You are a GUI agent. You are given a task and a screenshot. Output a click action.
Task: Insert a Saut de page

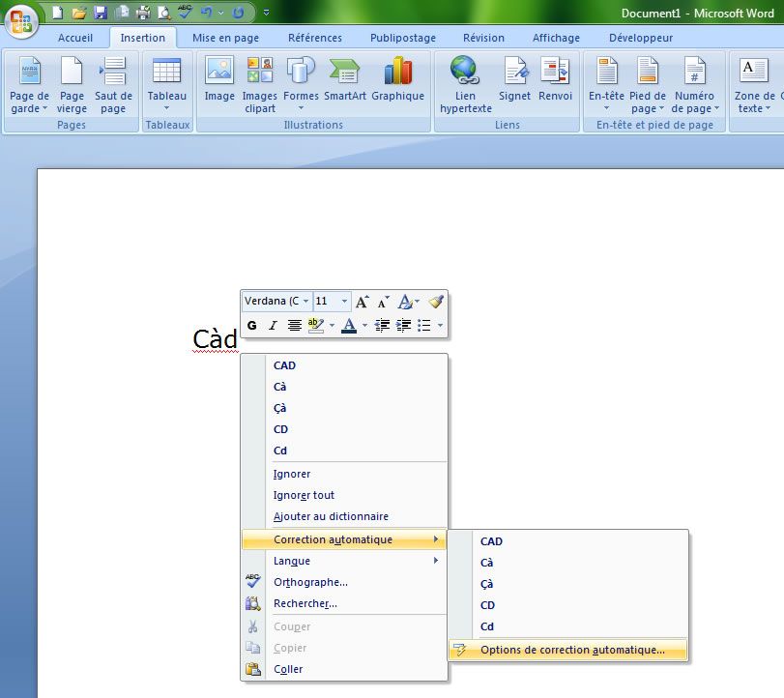[113, 85]
